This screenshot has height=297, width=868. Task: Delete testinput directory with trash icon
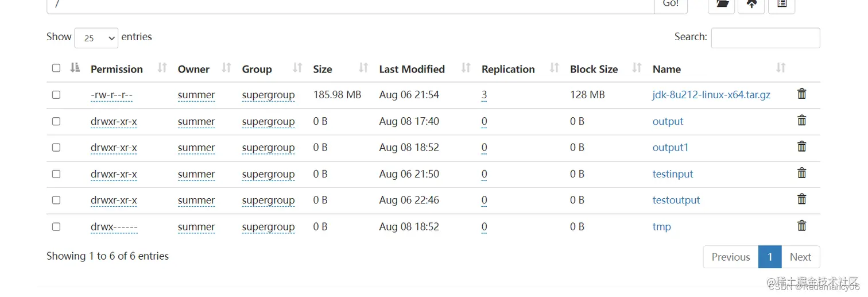click(802, 173)
